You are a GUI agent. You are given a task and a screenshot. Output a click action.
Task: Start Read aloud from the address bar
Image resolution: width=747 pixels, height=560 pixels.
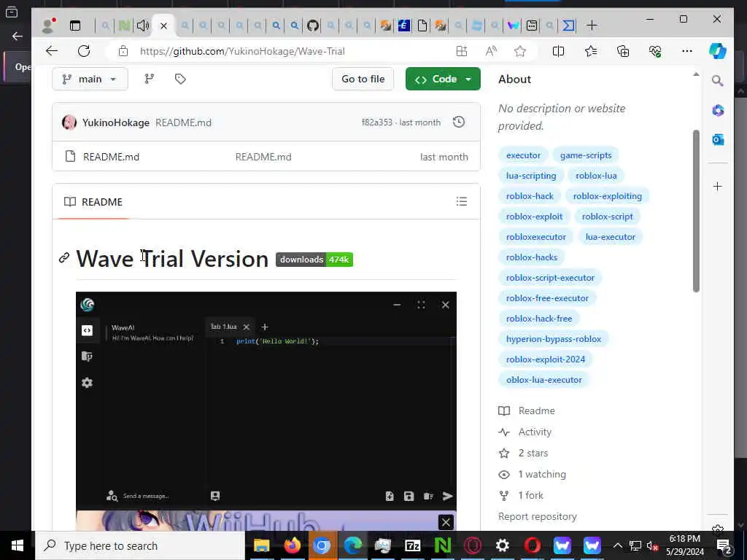click(x=491, y=51)
